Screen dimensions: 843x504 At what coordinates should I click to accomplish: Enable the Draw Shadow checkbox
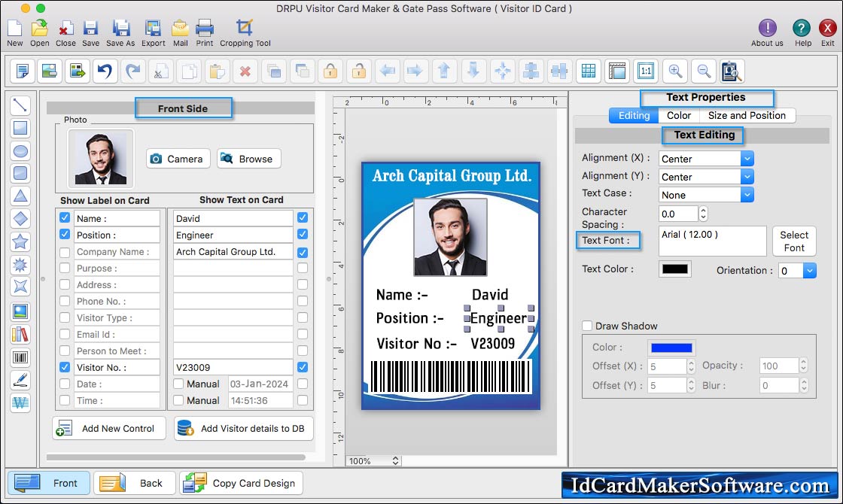[x=587, y=326]
